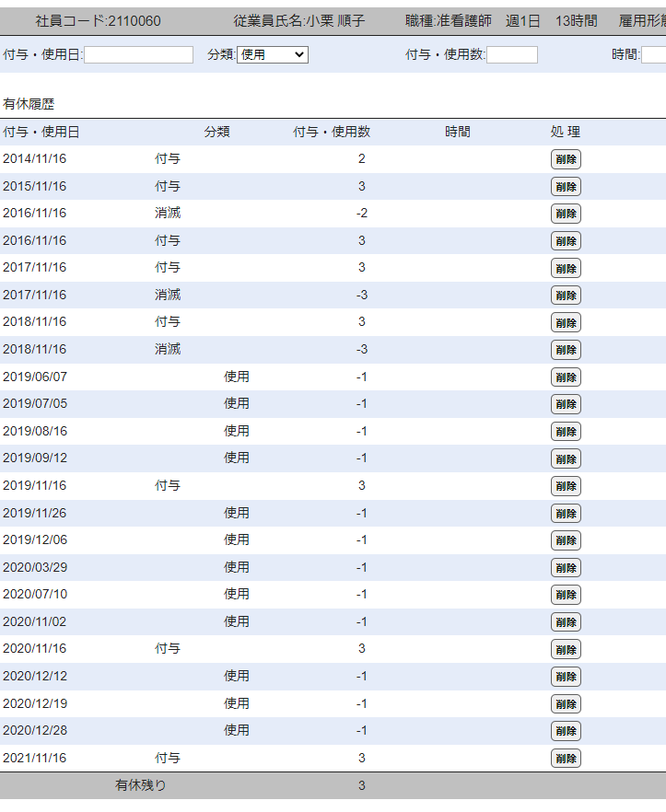The height and width of the screenshot is (812, 666).
Task: Remove the 2016/11/16 付与 row
Action: (x=566, y=241)
